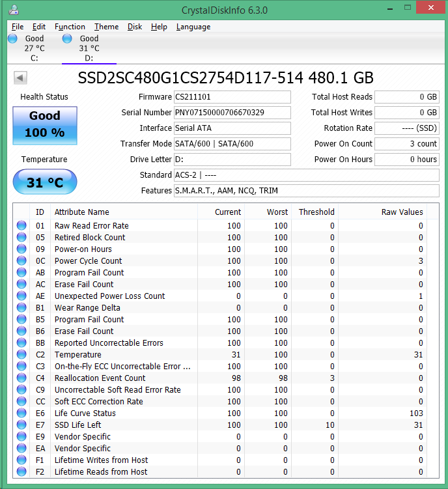Click the Attribute Name column header

(x=82, y=212)
